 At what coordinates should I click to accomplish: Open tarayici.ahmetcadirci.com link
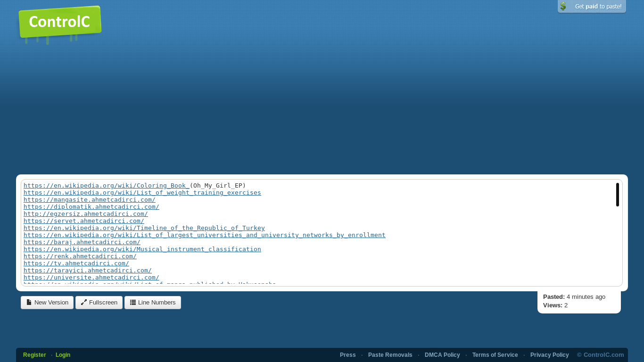(x=88, y=271)
